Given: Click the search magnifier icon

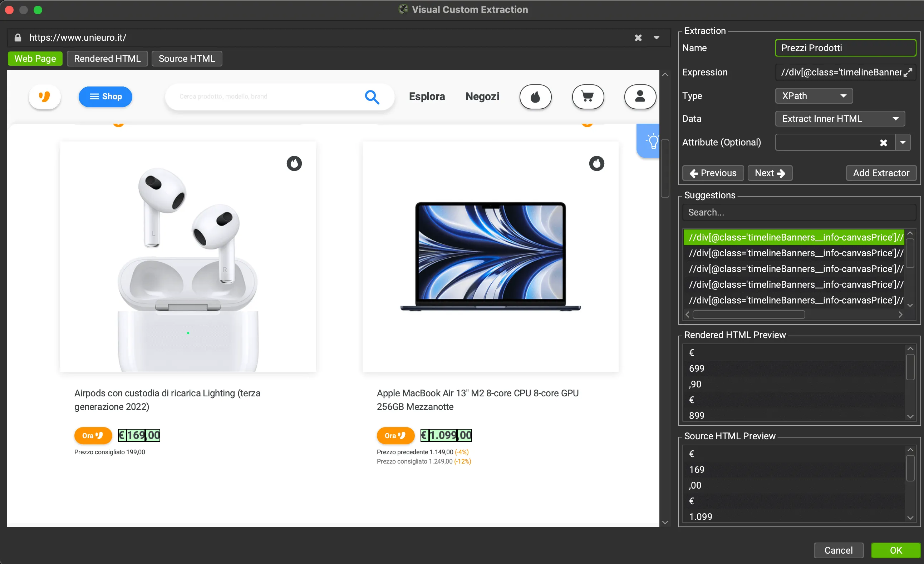Looking at the screenshot, I should point(372,97).
